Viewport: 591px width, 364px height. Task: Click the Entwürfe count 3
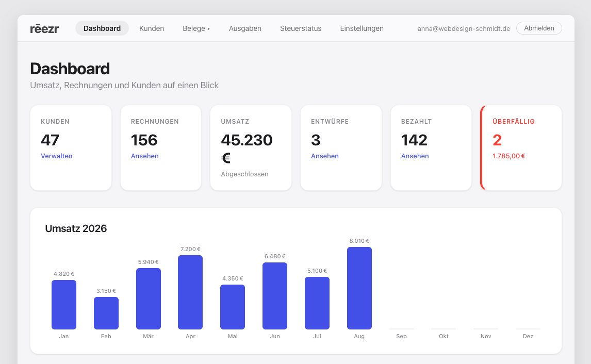316,140
